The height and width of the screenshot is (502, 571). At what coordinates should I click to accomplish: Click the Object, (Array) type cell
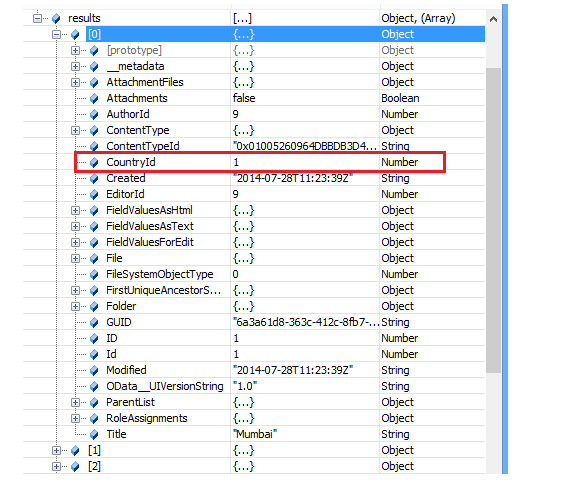pos(418,18)
